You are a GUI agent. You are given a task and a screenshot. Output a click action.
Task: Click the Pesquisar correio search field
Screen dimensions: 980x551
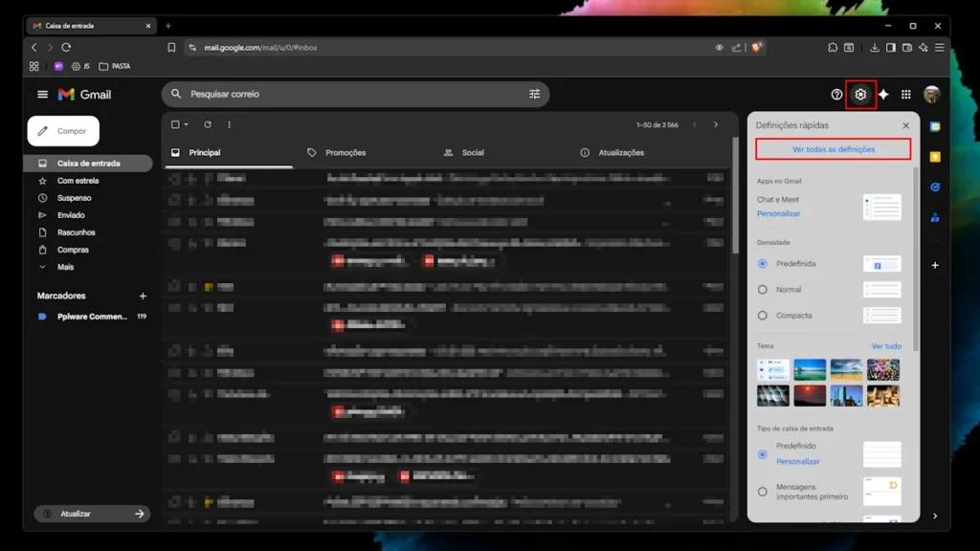pyautogui.click(x=356, y=95)
